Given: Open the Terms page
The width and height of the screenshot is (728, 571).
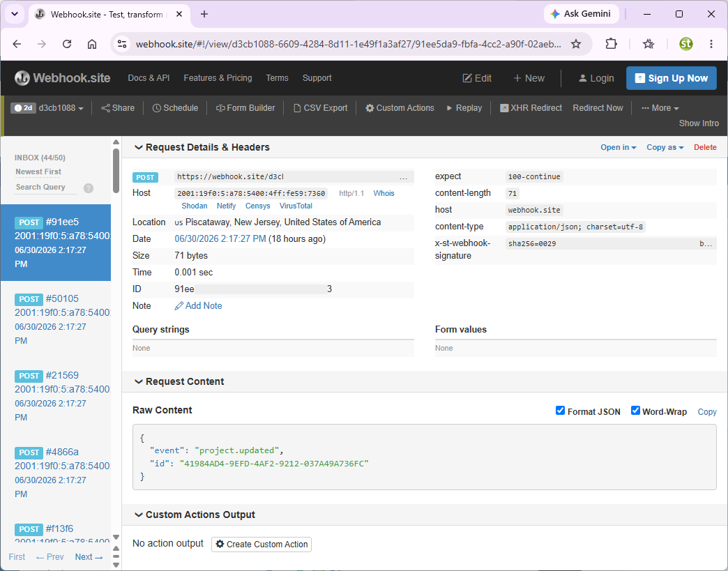Looking at the screenshot, I should click(277, 78).
